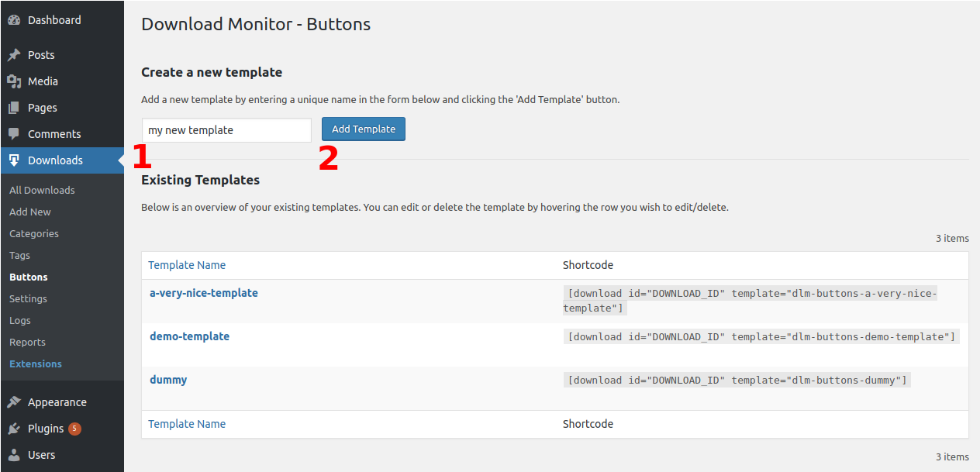980x472 pixels.
Task: Open the a-very-nice-template entry
Action: [204, 293]
